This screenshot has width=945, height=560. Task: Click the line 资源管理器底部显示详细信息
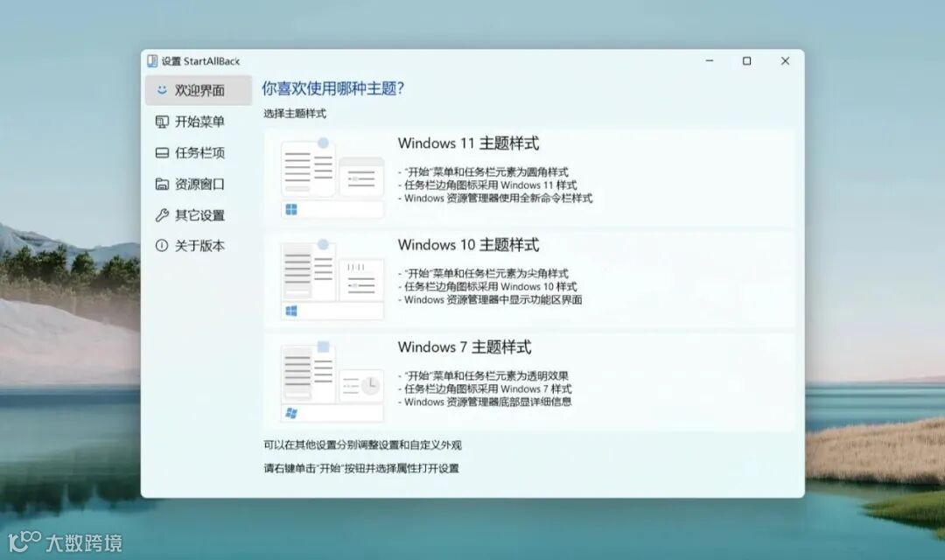[x=485, y=402]
